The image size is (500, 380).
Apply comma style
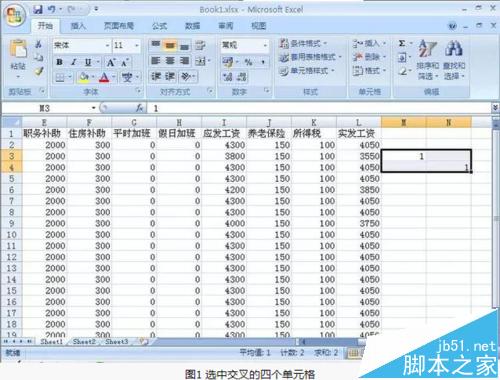[x=263, y=62]
